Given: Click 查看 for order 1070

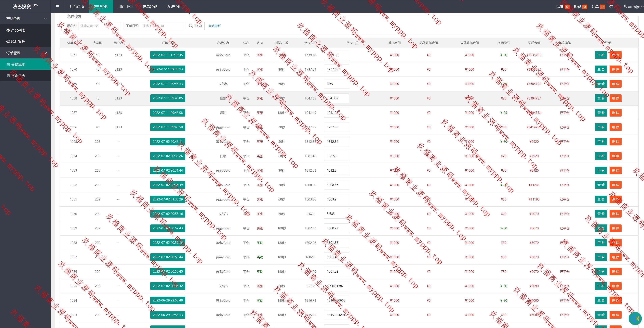Looking at the screenshot, I should 601,70.
